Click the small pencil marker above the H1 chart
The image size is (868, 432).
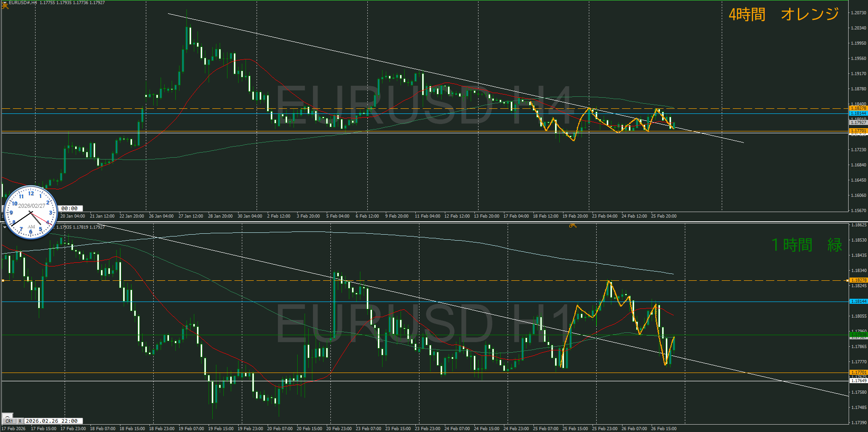tap(573, 225)
